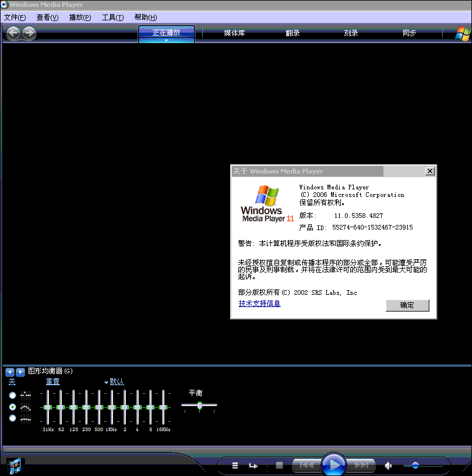
Task: Adjust the 8 KHz equalizer slider
Action: (150, 407)
